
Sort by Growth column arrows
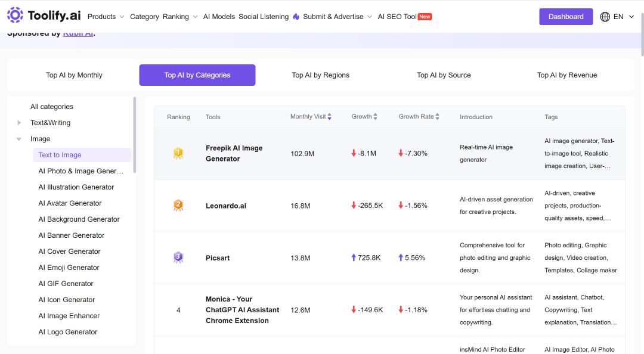pos(376,117)
